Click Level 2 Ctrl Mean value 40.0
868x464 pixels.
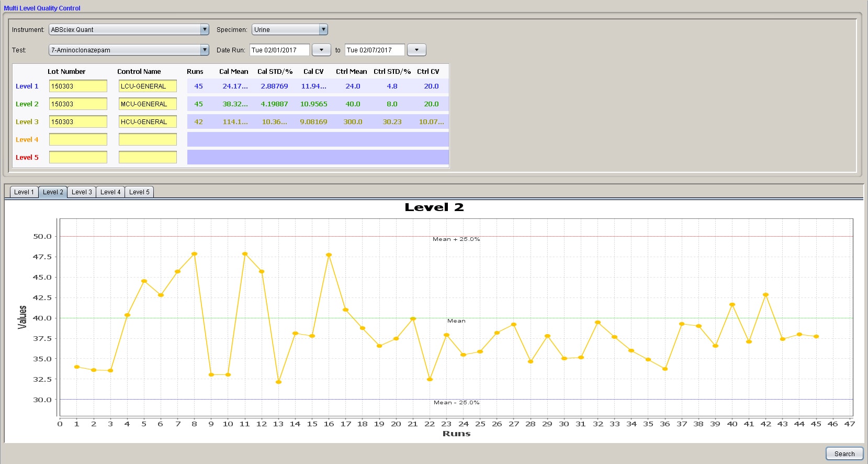click(353, 104)
